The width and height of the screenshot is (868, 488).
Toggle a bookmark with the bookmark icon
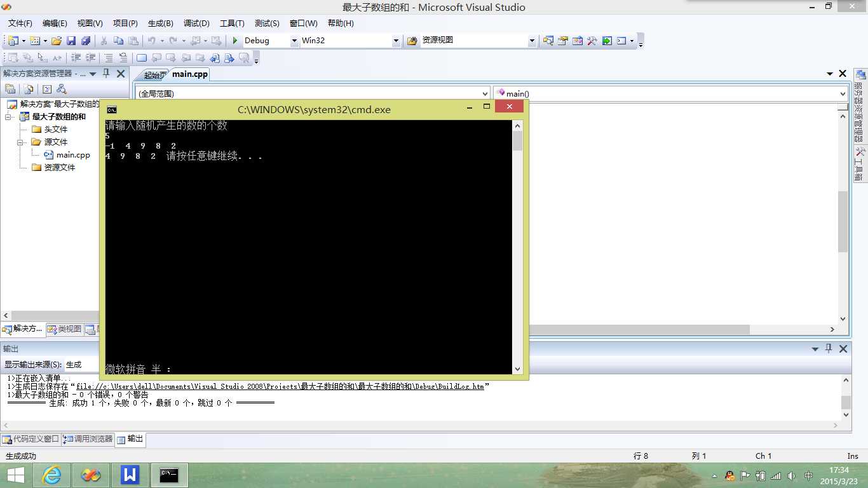(x=142, y=58)
